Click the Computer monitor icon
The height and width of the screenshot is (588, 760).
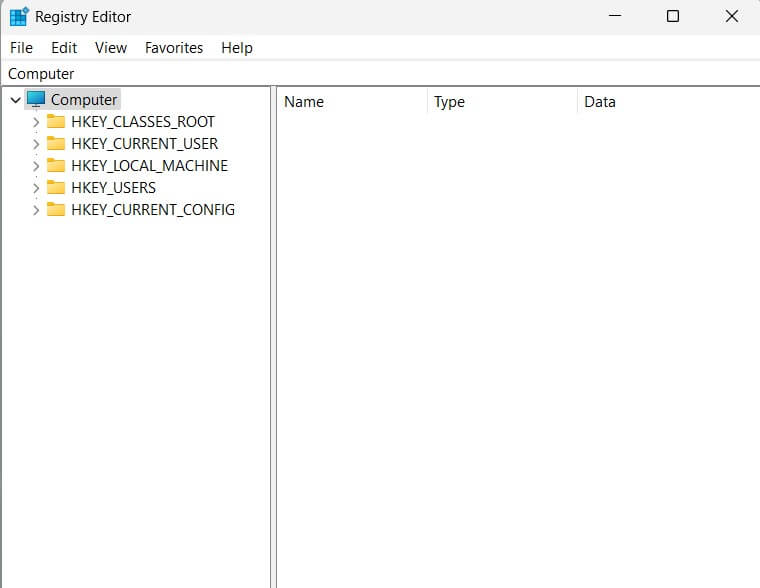[x=36, y=99]
